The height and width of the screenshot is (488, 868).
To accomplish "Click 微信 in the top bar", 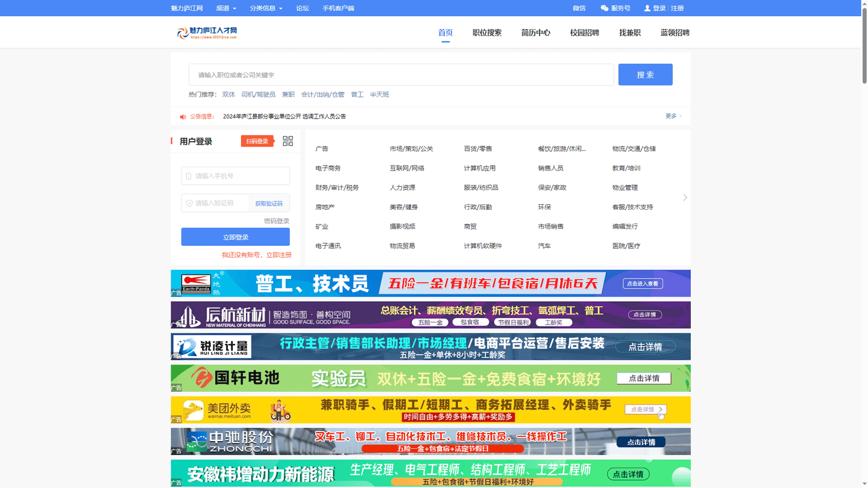I will (x=579, y=8).
